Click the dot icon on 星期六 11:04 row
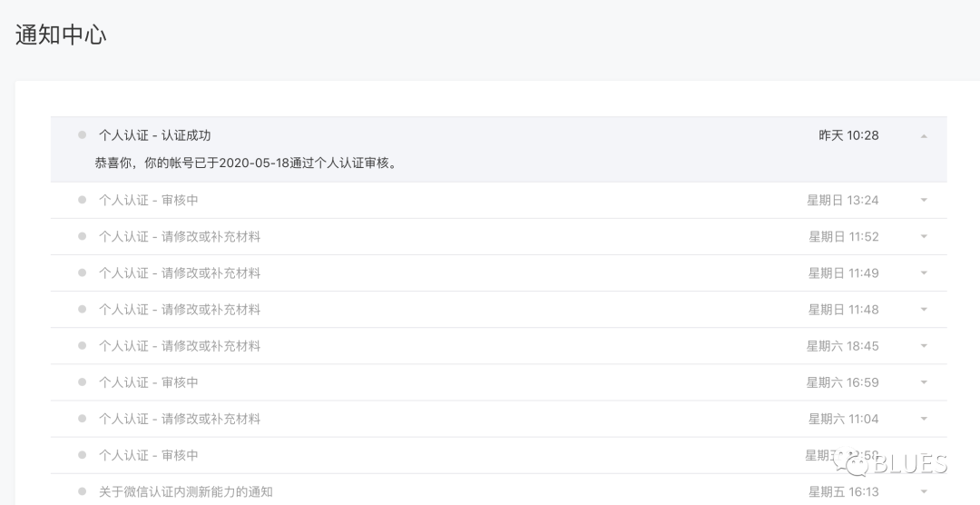980x505 pixels. [82, 418]
